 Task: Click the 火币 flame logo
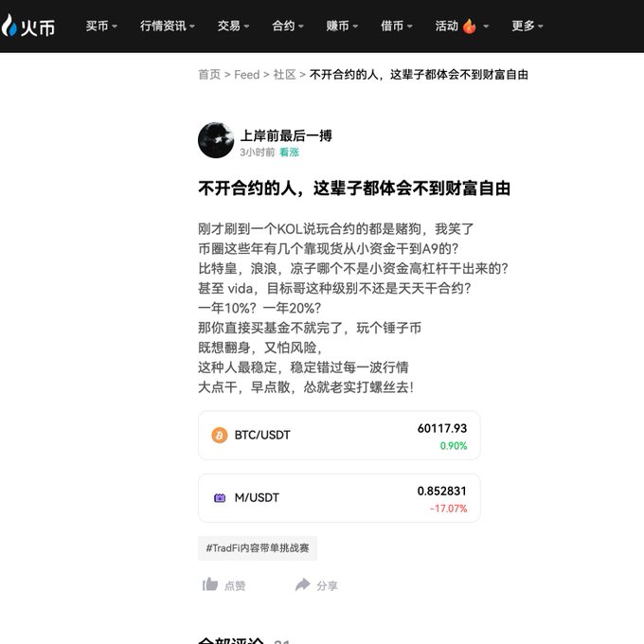click(9, 26)
